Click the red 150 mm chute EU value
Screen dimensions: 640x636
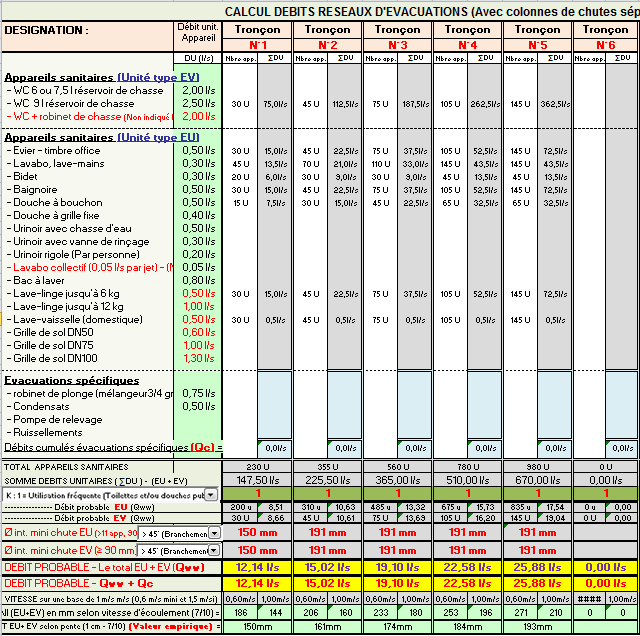pyautogui.click(x=257, y=534)
